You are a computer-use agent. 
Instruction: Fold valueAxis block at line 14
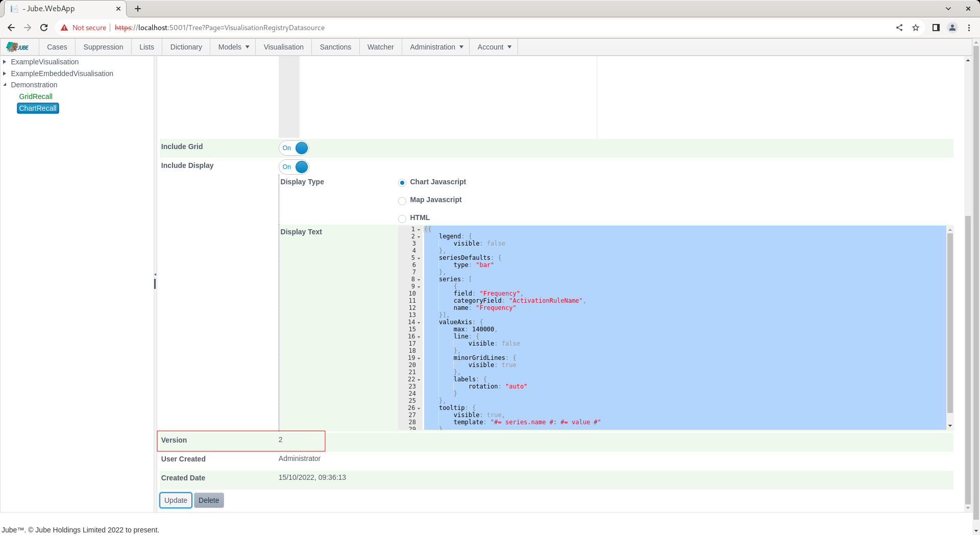419,323
